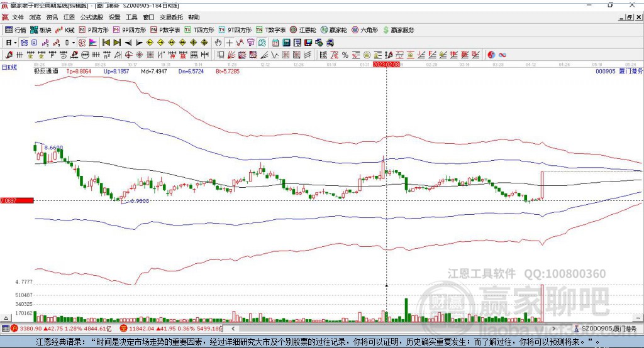Click the 11842.04 index status entry
Image resolution: width=644 pixels, height=348 pixels.
pos(171,329)
